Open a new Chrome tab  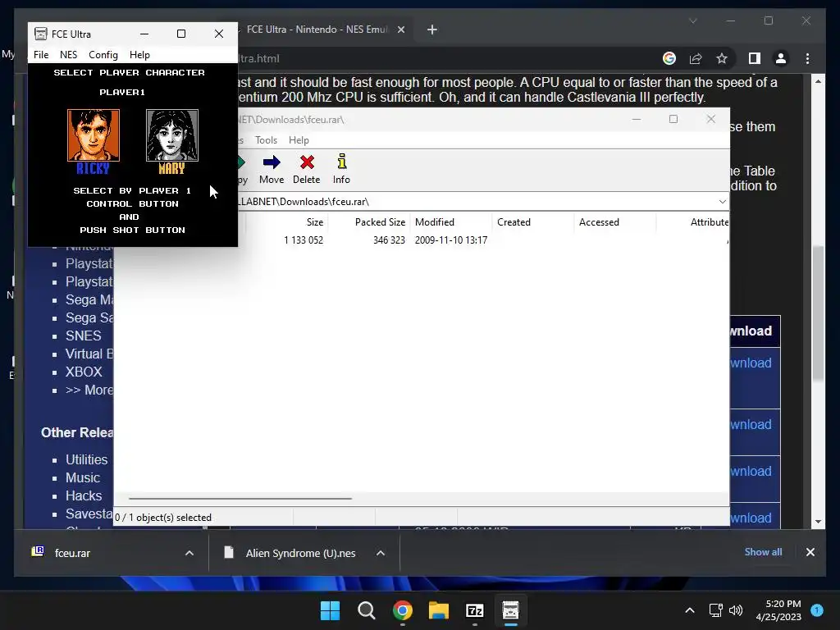432,30
